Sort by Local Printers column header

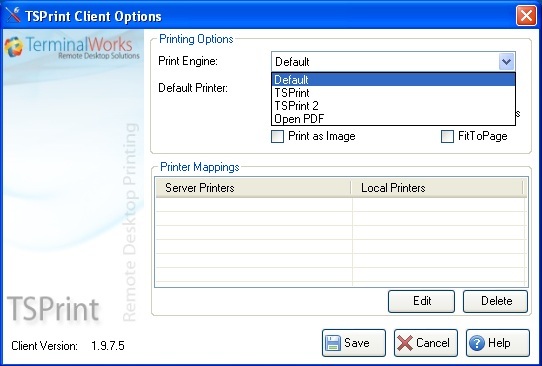pos(437,188)
